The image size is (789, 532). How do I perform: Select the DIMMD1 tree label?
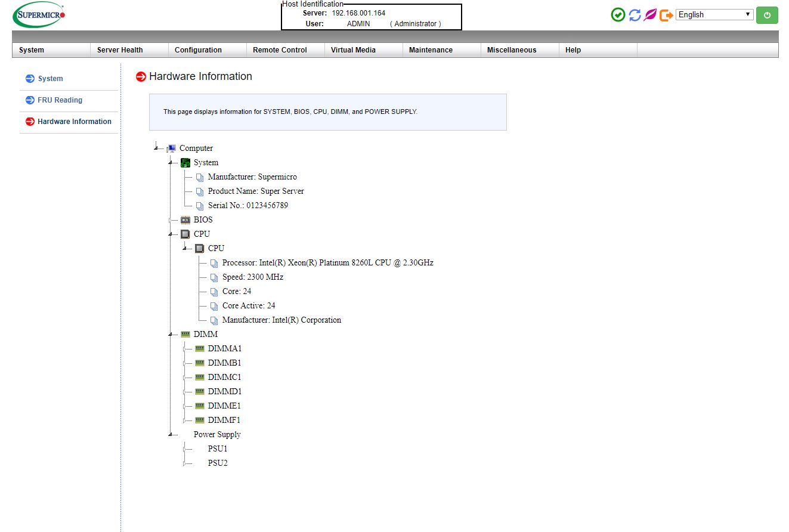225,391
